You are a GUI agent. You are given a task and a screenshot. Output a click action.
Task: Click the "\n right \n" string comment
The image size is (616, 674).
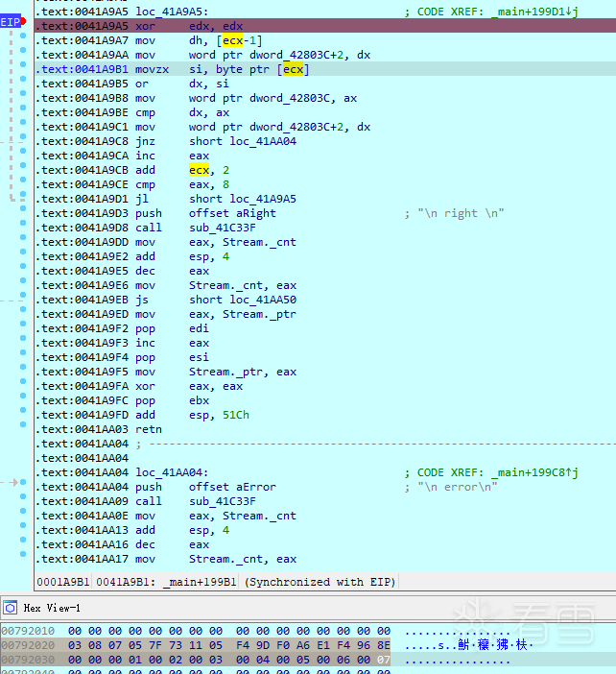pyautogui.click(x=461, y=214)
